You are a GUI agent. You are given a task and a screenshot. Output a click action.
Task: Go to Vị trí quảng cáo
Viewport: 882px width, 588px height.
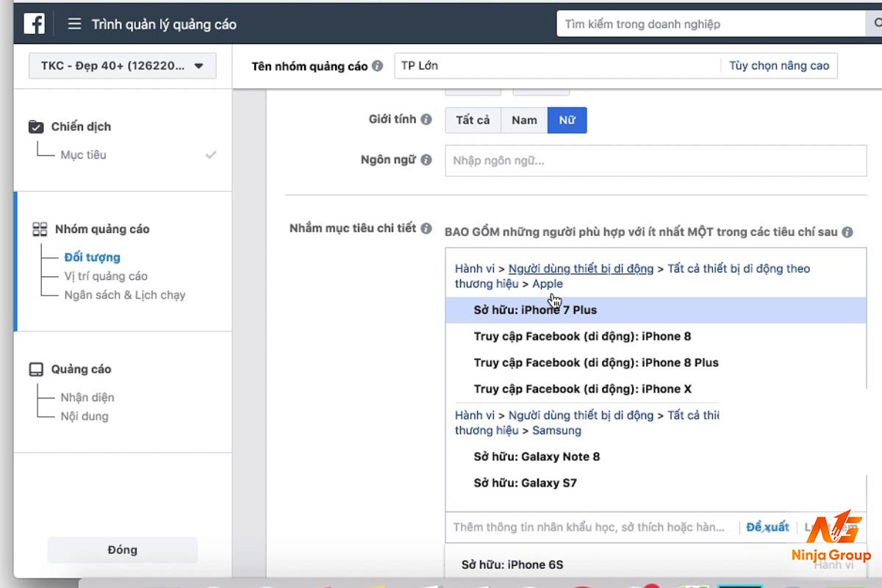tap(106, 276)
